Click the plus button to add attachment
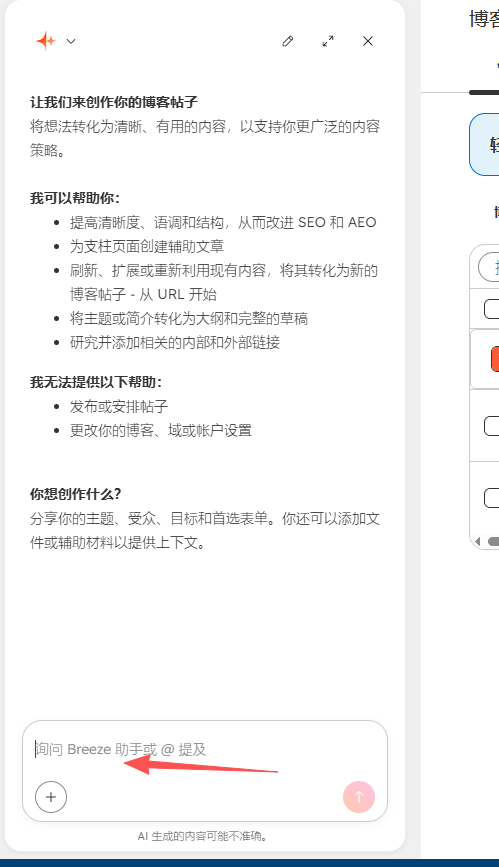The image size is (499, 867). (x=51, y=797)
